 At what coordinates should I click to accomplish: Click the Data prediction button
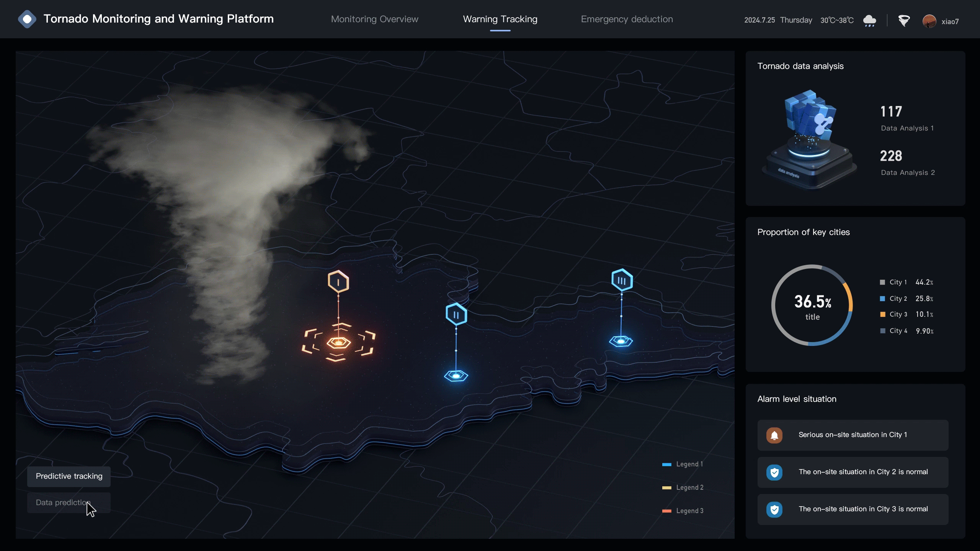pyautogui.click(x=69, y=502)
